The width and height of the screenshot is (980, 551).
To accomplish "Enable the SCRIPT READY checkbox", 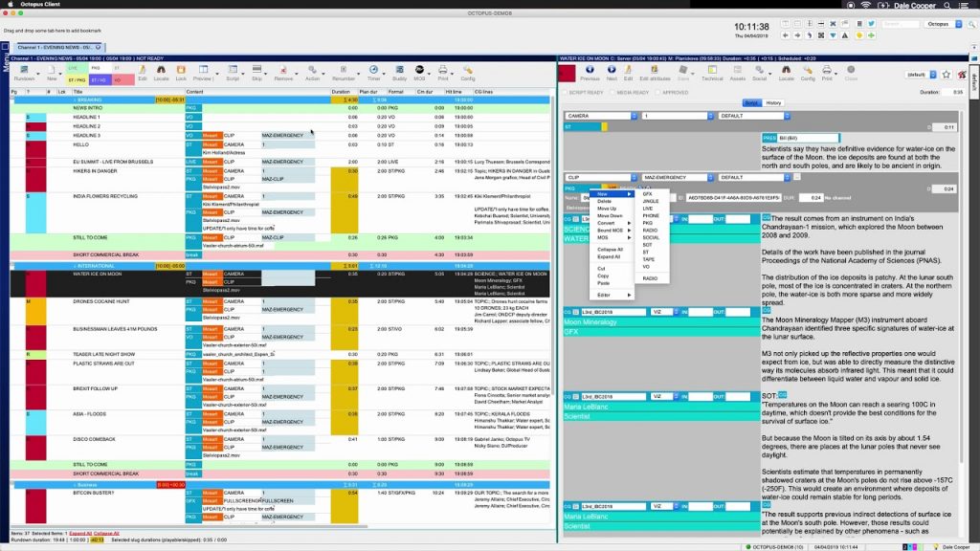I will click(565, 92).
